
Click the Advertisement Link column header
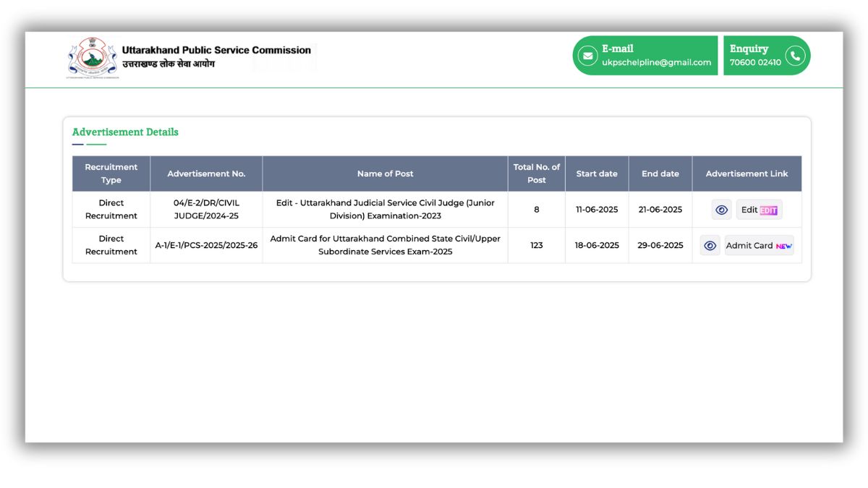(747, 174)
